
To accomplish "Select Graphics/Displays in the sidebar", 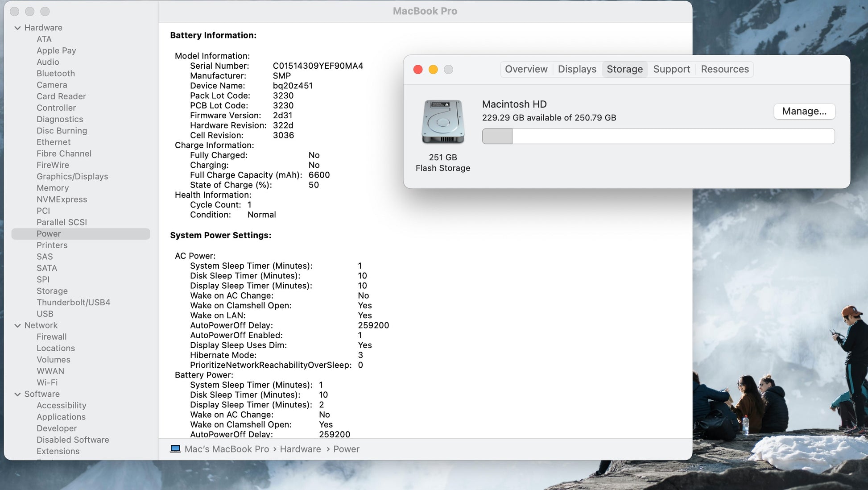I will click(72, 176).
